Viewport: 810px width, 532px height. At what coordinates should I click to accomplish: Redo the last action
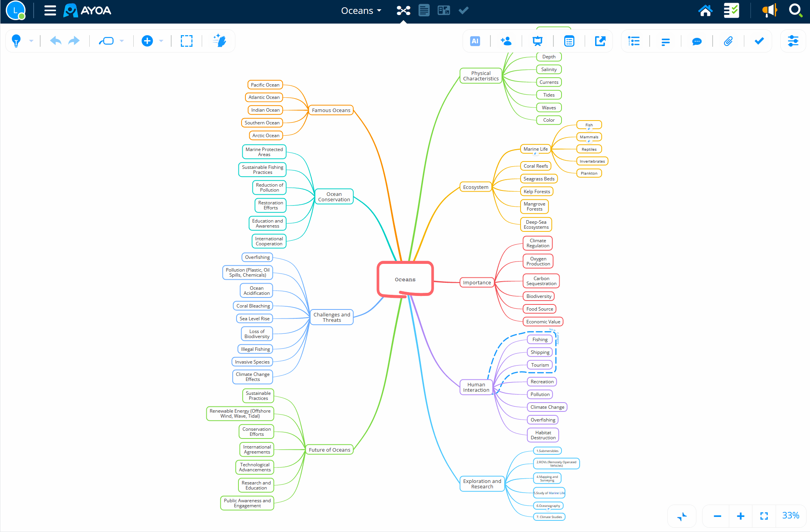pyautogui.click(x=74, y=41)
